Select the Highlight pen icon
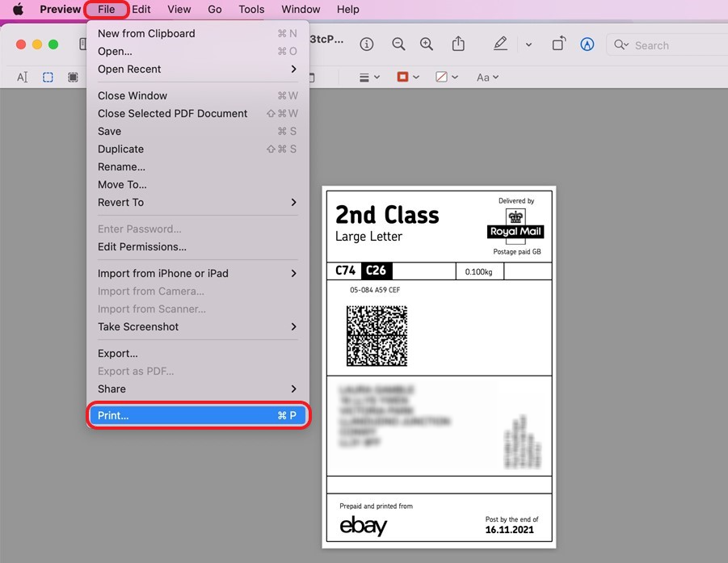The image size is (728, 563). tap(500, 44)
